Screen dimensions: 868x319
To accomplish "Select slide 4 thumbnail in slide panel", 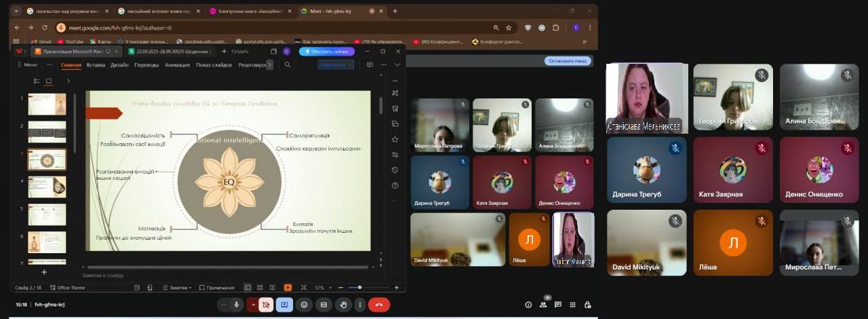I will (47, 186).
